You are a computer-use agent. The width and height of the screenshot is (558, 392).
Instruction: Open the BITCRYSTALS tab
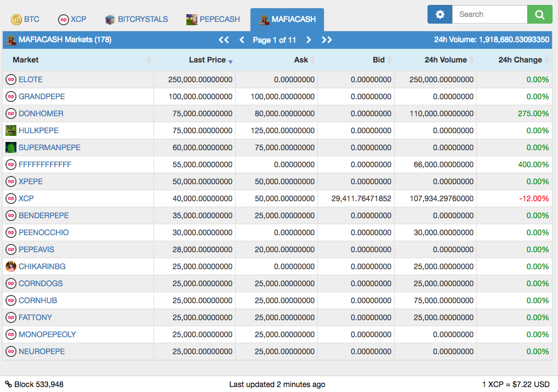(136, 19)
